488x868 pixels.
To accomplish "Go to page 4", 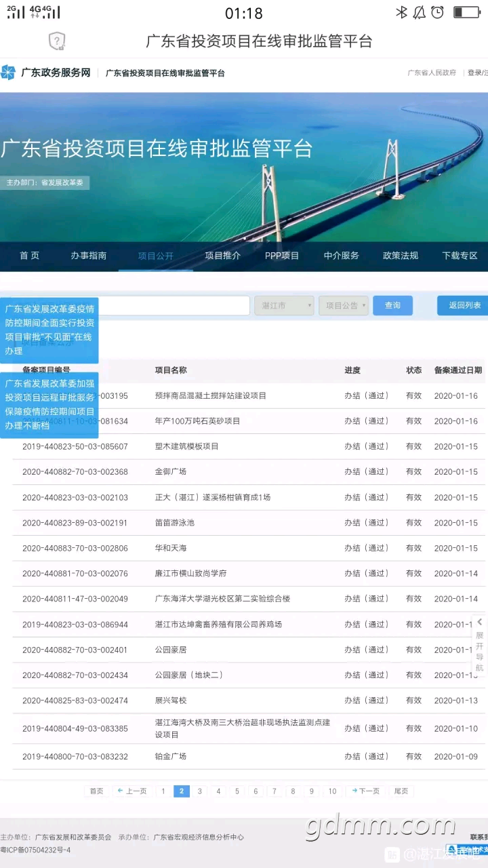I will (218, 791).
